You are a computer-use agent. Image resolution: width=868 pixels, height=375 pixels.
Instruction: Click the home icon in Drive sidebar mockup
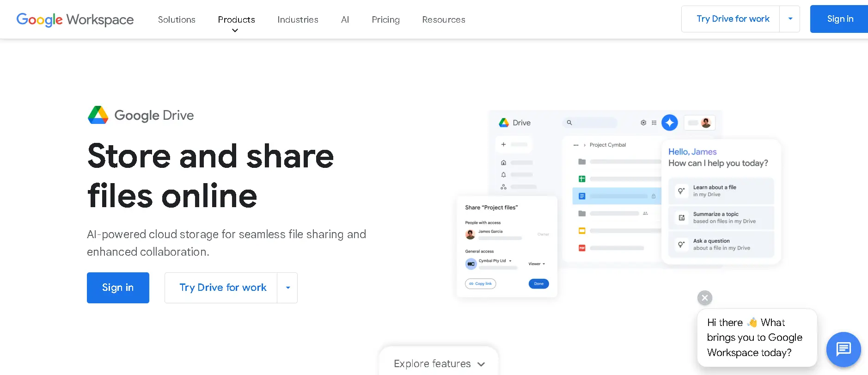(x=503, y=163)
